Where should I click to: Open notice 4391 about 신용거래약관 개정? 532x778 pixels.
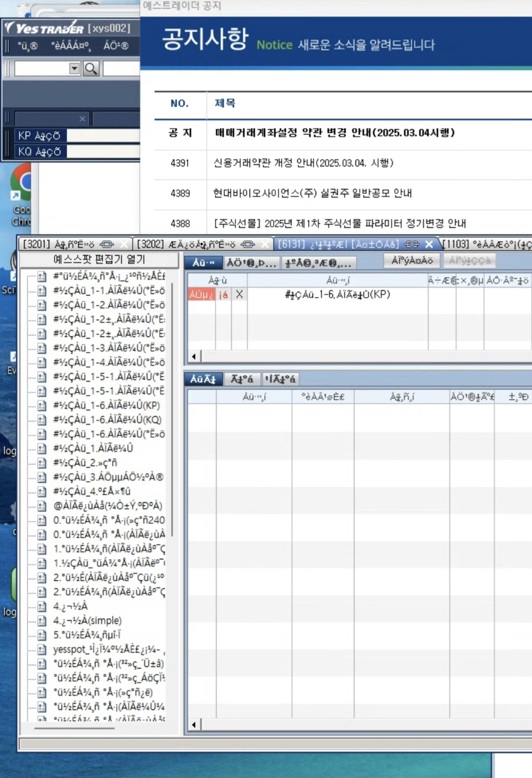(x=303, y=163)
